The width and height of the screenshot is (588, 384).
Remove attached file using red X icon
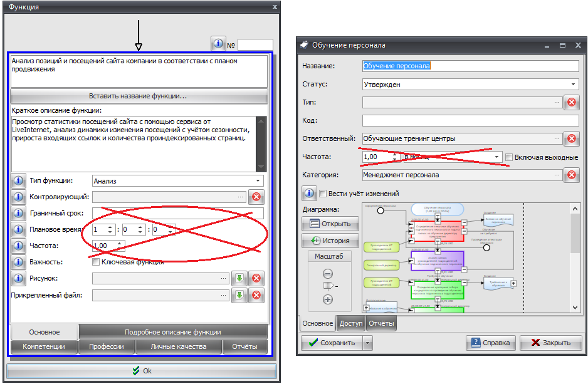(256, 295)
